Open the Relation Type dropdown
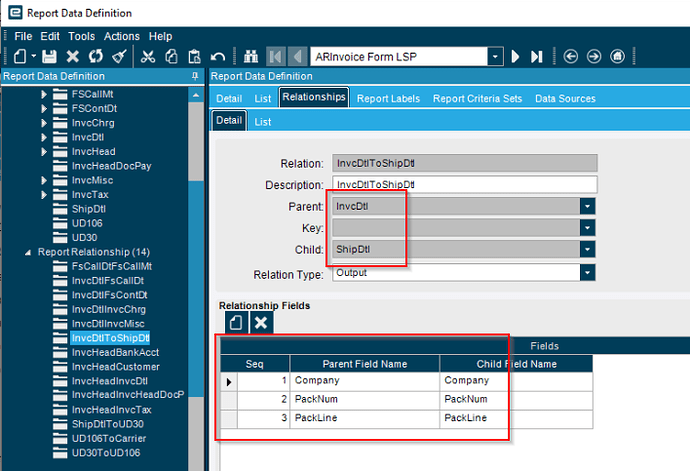This screenshot has width=690, height=471. click(588, 272)
